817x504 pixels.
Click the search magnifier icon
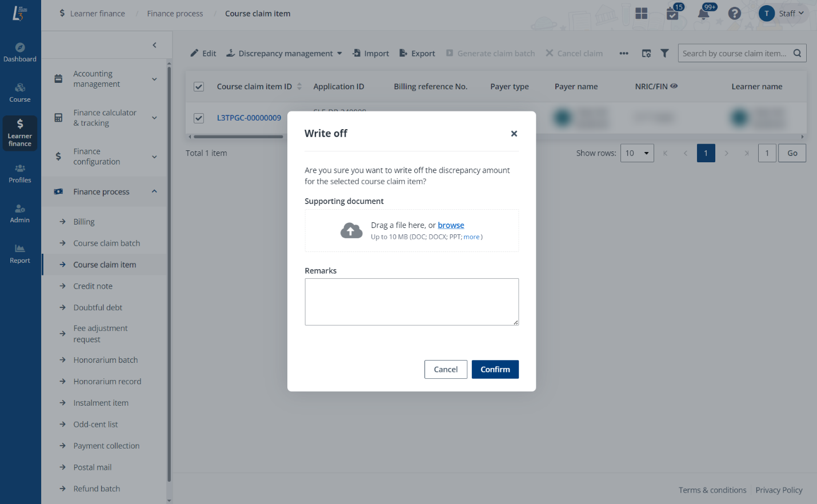[797, 53]
